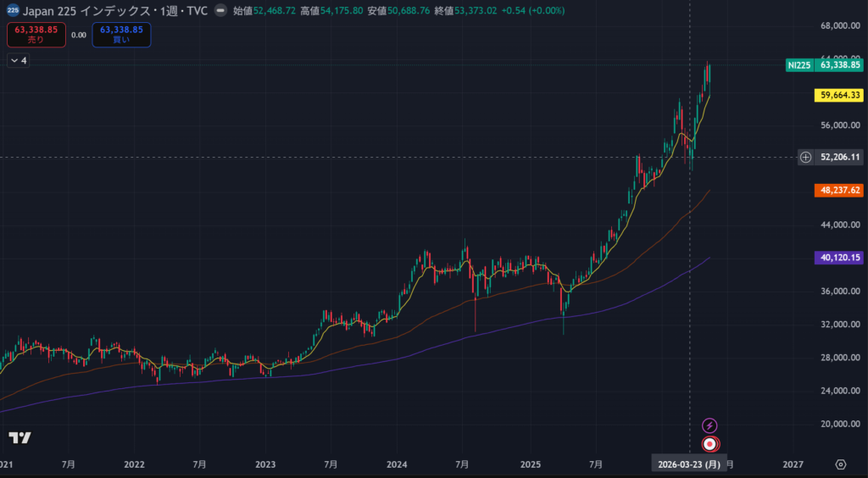This screenshot has width=868, height=478.
Task: Click the purple 40,120.15 indicator label
Action: [x=840, y=258]
